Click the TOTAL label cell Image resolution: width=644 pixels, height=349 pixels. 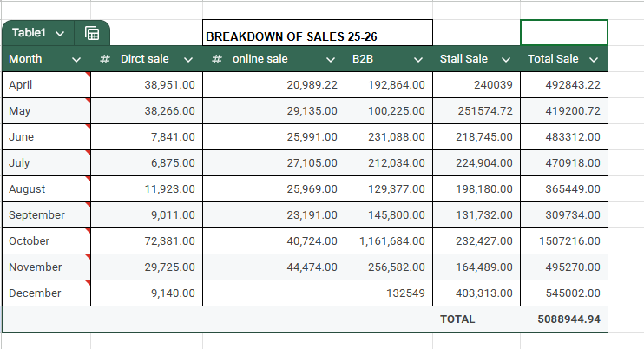[x=457, y=319]
